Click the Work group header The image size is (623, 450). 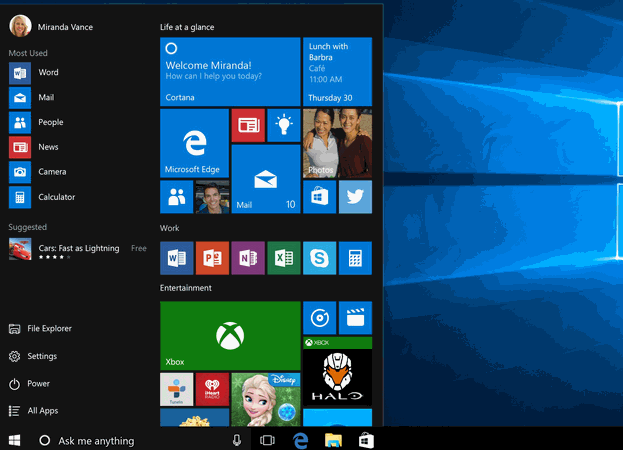pyautogui.click(x=170, y=228)
